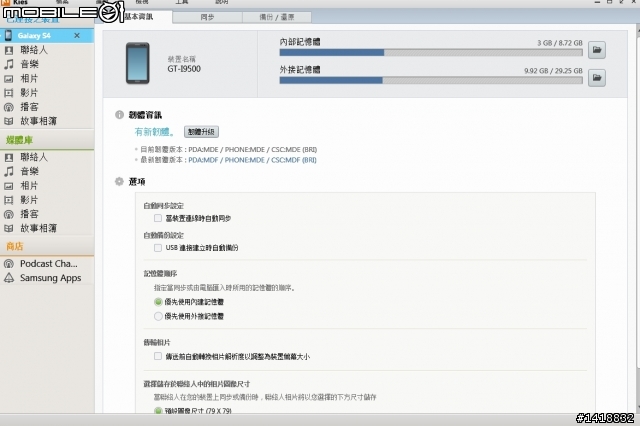
Task: Click the phone device thumbnail image
Action: click(138, 63)
